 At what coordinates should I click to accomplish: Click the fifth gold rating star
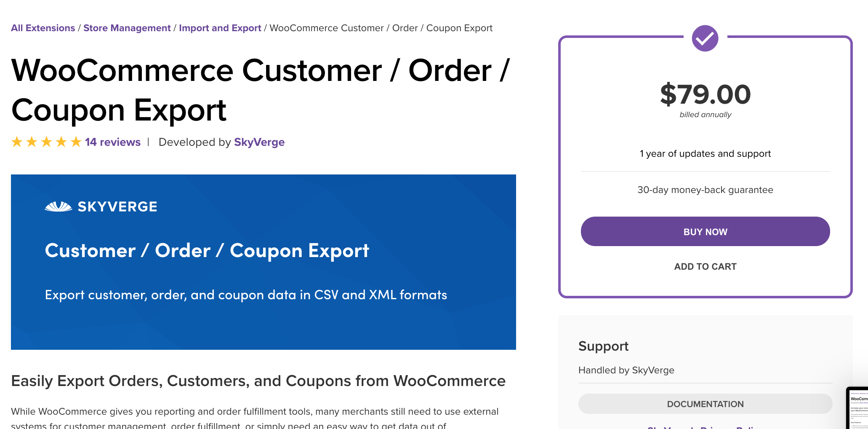point(76,142)
